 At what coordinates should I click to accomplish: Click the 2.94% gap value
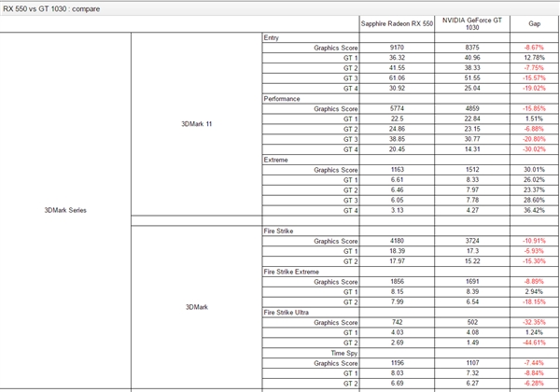click(534, 292)
